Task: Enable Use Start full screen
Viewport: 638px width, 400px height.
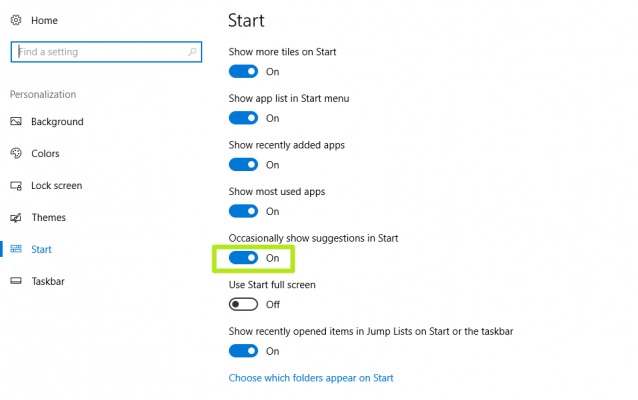Action: pos(243,304)
